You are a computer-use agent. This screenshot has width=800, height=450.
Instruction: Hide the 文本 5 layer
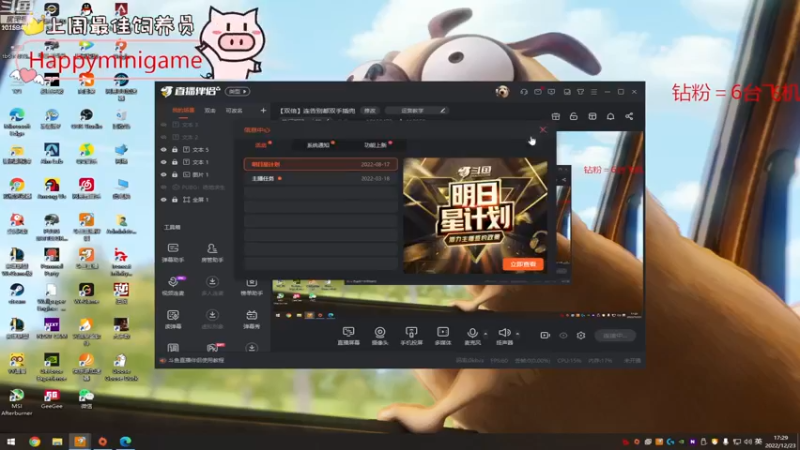[x=163, y=149]
